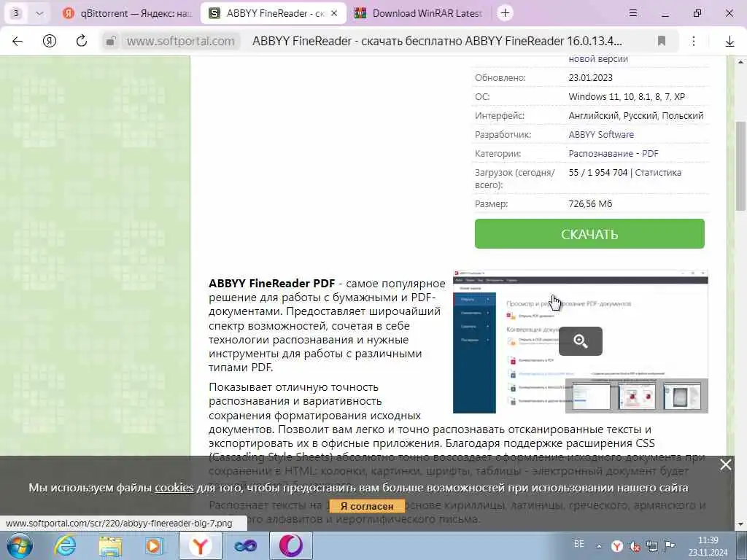Dismiss the cookie banner with X
Viewport: 747px width, 560px height.
pyautogui.click(x=726, y=464)
